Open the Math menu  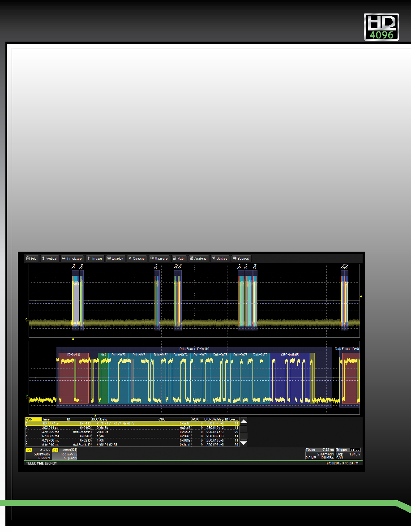coord(179,258)
